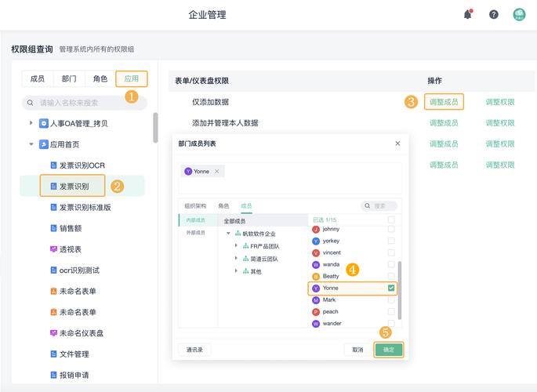Switch to the 部门 tab
537x392 pixels.
69,78
